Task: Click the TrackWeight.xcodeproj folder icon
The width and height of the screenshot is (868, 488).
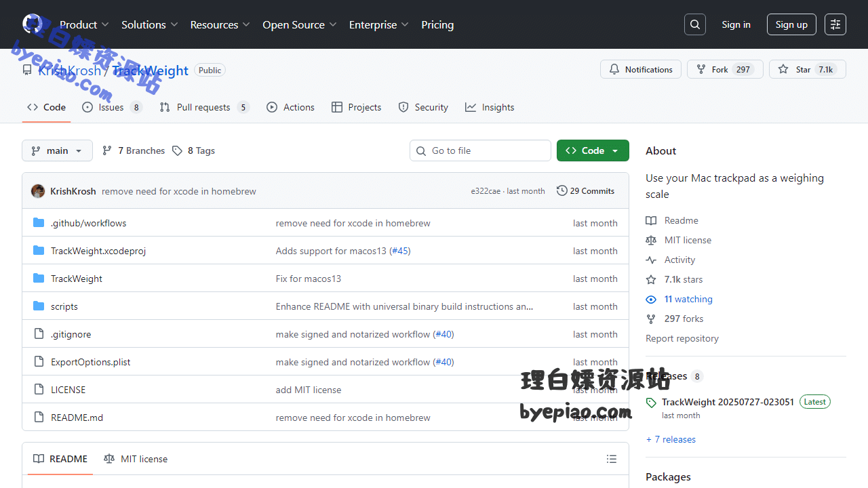Action: coord(39,251)
